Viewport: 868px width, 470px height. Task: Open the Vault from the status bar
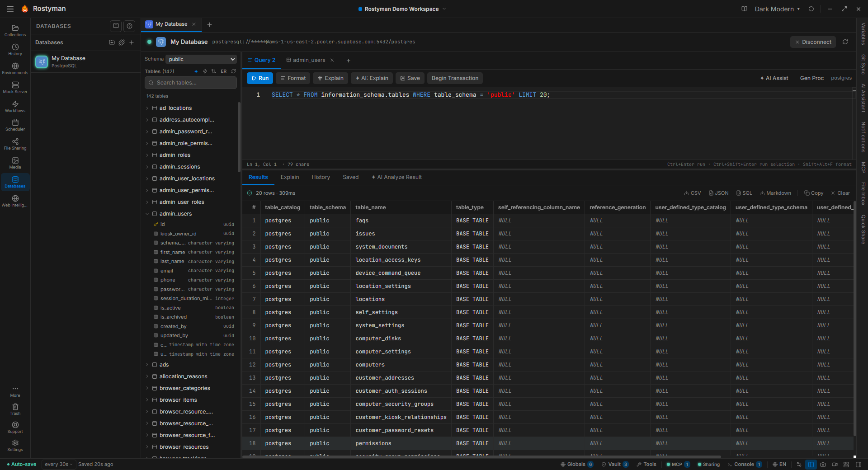tap(615, 465)
